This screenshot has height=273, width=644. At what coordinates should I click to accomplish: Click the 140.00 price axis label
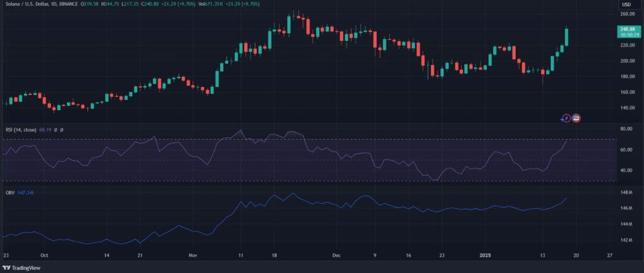click(x=627, y=108)
